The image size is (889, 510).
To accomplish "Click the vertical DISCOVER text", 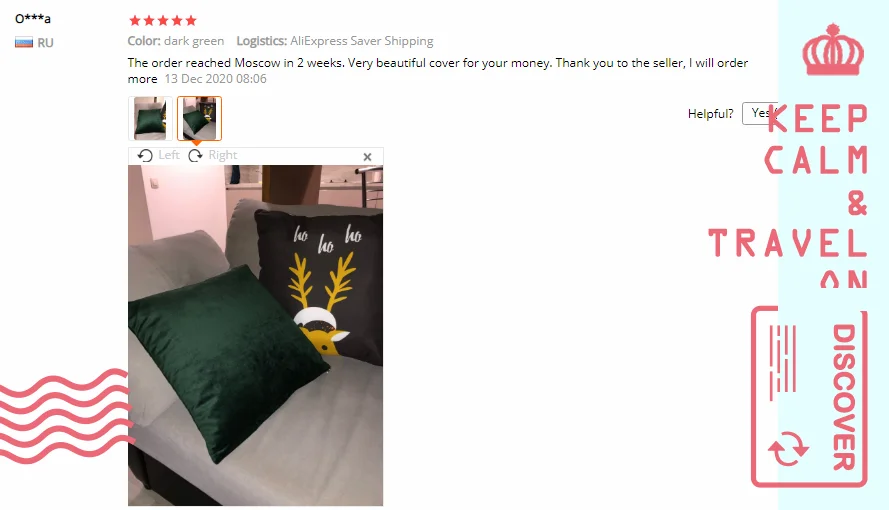I will (844, 397).
